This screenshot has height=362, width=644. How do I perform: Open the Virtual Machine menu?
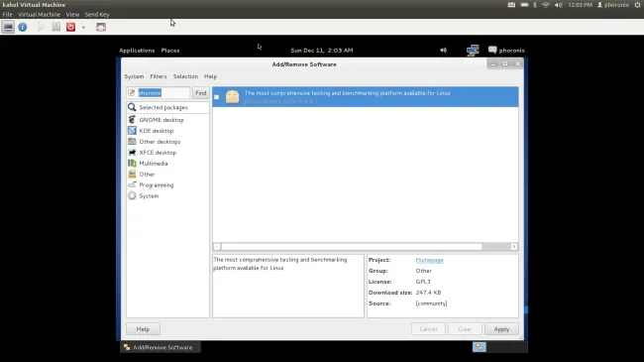point(39,15)
